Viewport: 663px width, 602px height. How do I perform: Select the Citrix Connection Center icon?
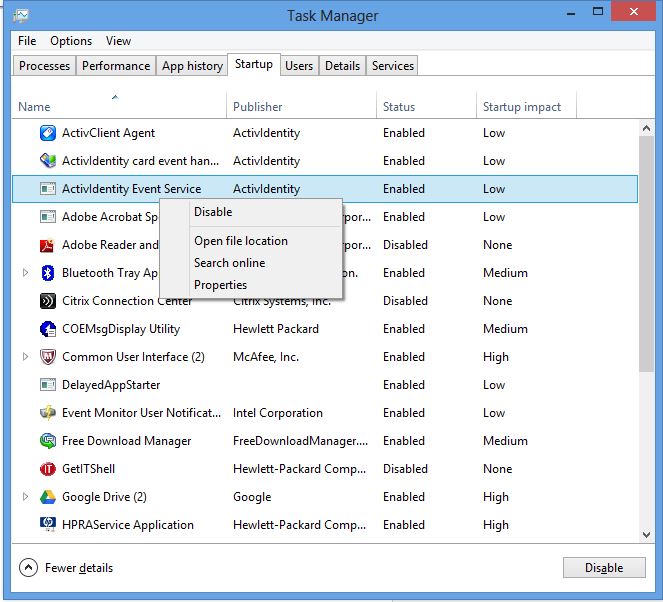[47, 301]
